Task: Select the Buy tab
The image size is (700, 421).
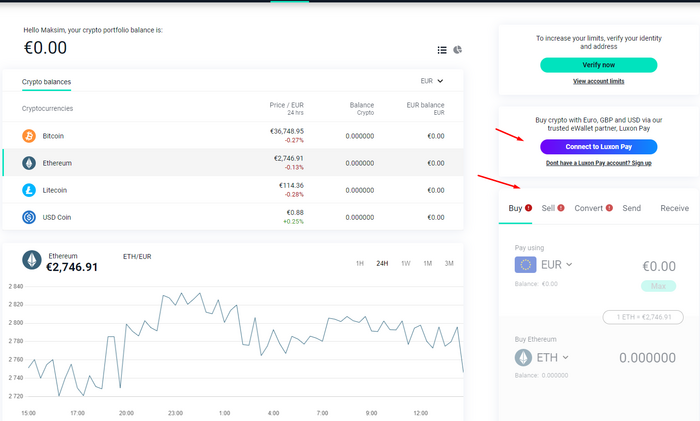Action: (x=515, y=208)
